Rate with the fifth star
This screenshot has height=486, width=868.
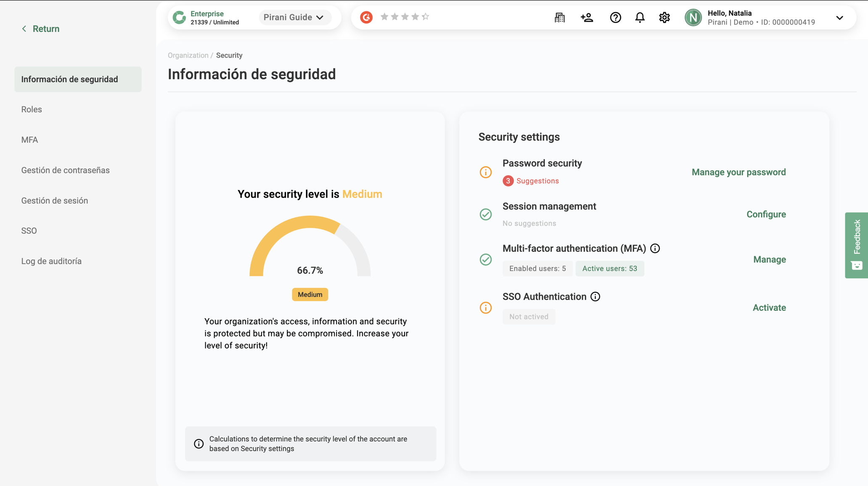[x=425, y=17]
